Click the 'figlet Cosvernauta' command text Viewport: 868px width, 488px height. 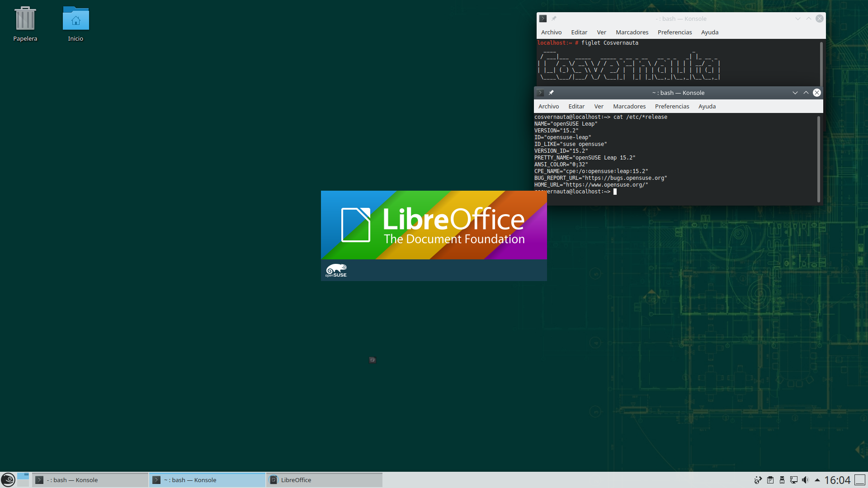coord(610,43)
